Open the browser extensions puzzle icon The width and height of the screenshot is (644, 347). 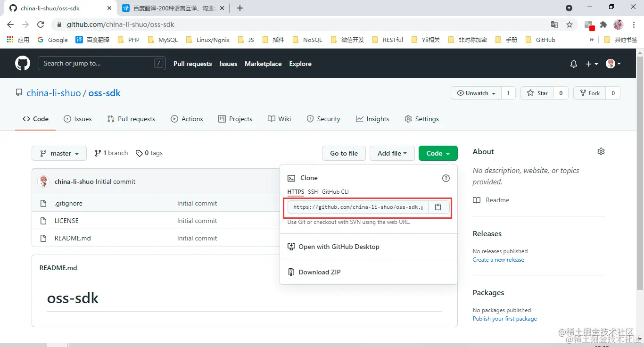(603, 25)
